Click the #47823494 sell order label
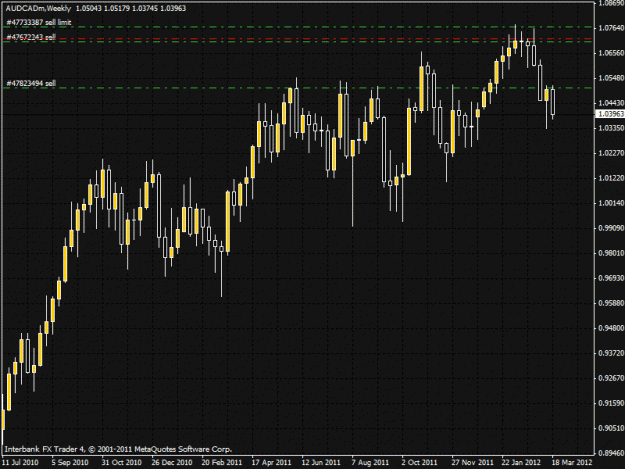625x469 pixels. pyautogui.click(x=31, y=83)
